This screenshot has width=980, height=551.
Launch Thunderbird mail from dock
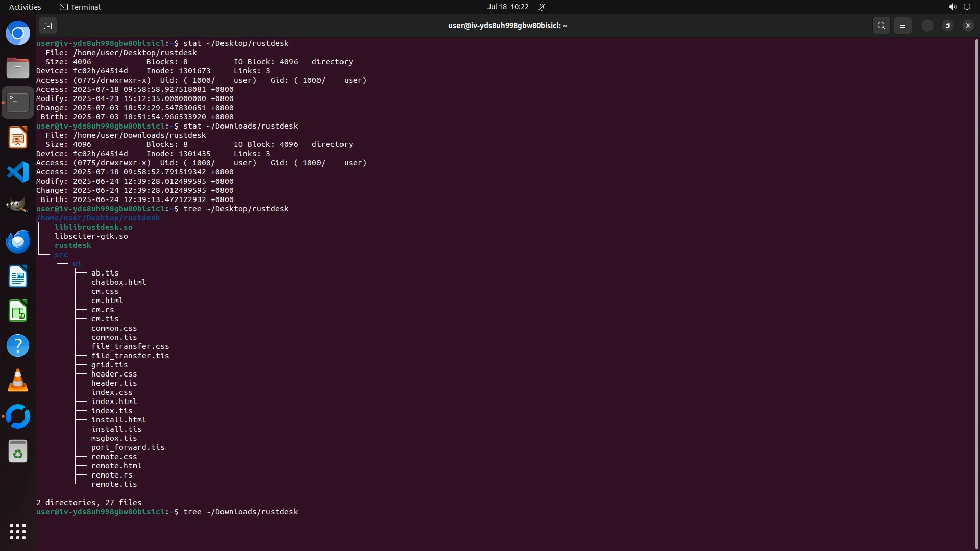tap(18, 241)
